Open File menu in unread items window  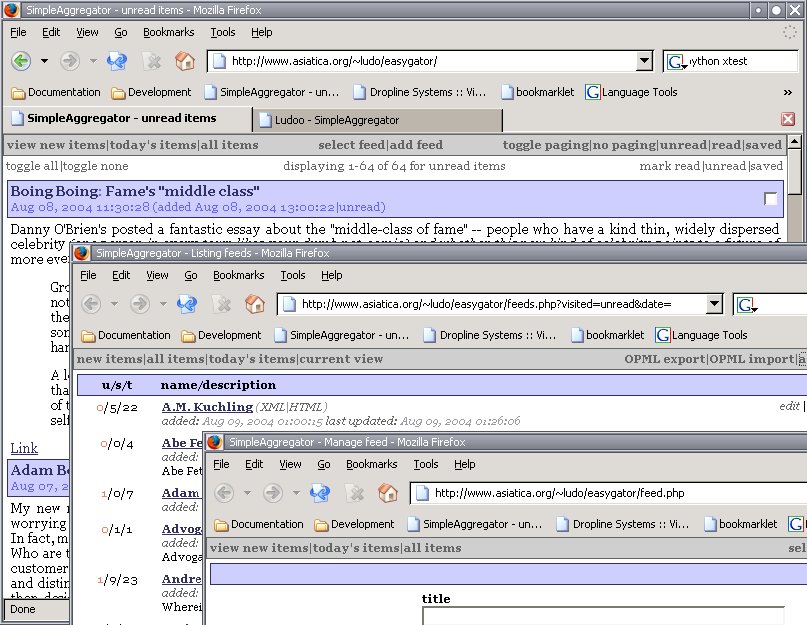coord(18,32)
